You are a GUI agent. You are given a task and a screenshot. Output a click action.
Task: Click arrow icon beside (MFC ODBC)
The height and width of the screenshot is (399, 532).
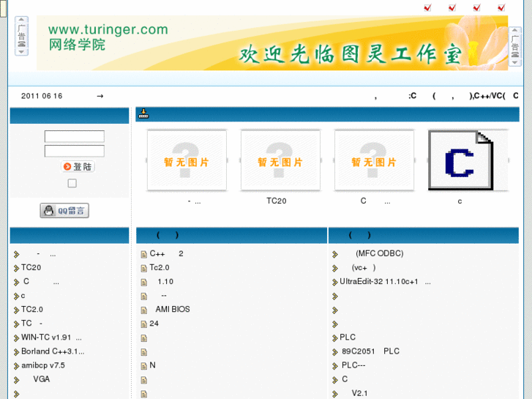335,254
